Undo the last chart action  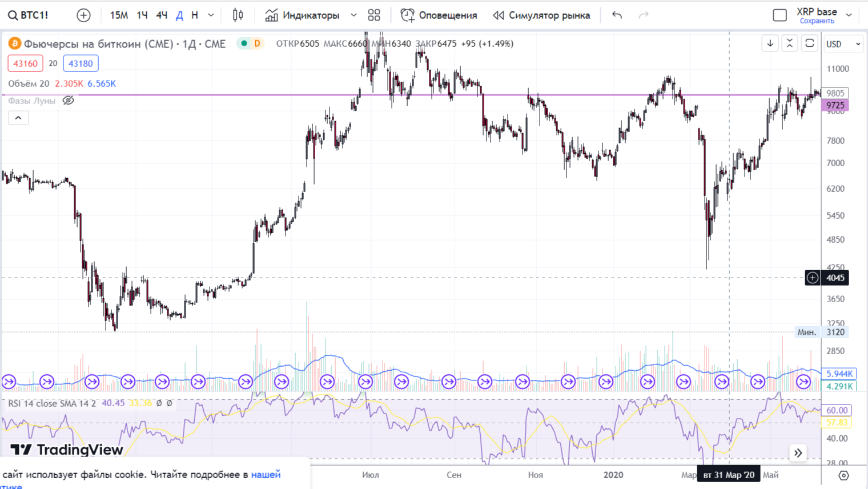pyautogui.click(x=617, y=15)
